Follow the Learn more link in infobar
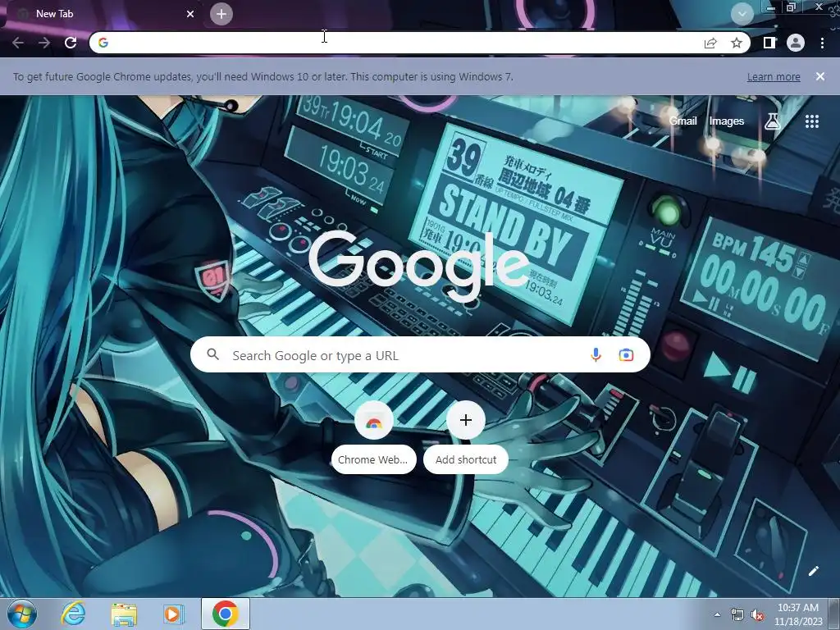 (x=774, y=76)
